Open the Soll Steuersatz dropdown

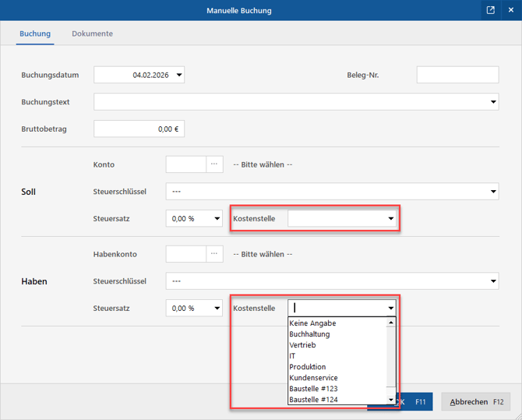point(217,219)
